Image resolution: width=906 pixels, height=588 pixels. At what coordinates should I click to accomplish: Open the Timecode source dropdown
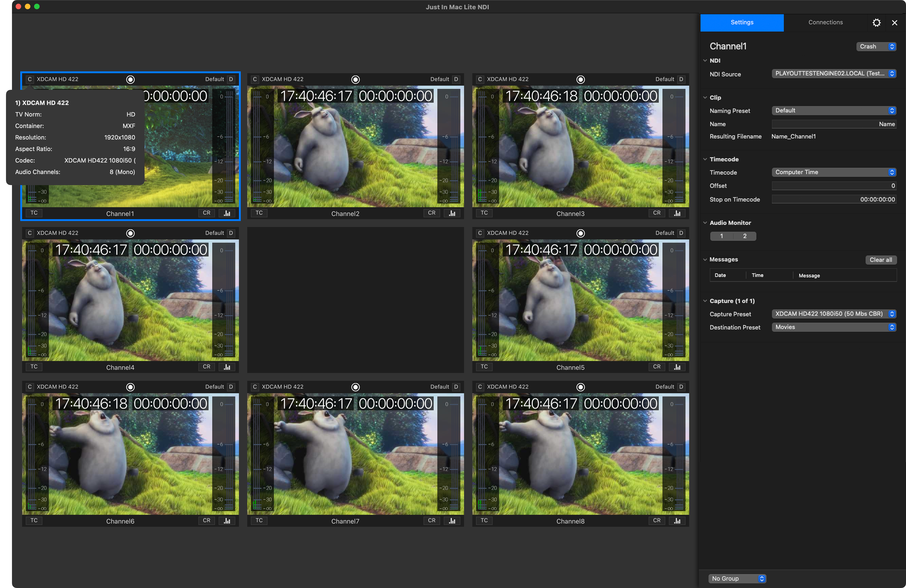coord(834,172)
